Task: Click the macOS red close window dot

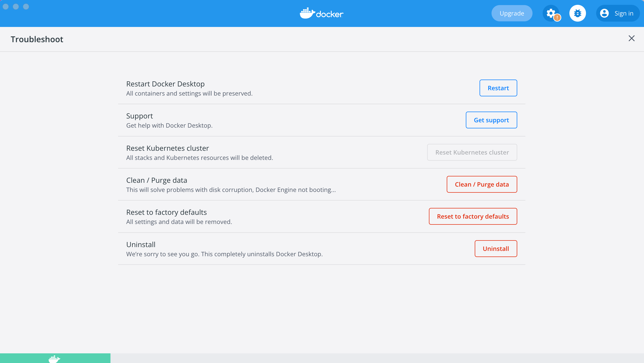Action: [x=6, y=7]
